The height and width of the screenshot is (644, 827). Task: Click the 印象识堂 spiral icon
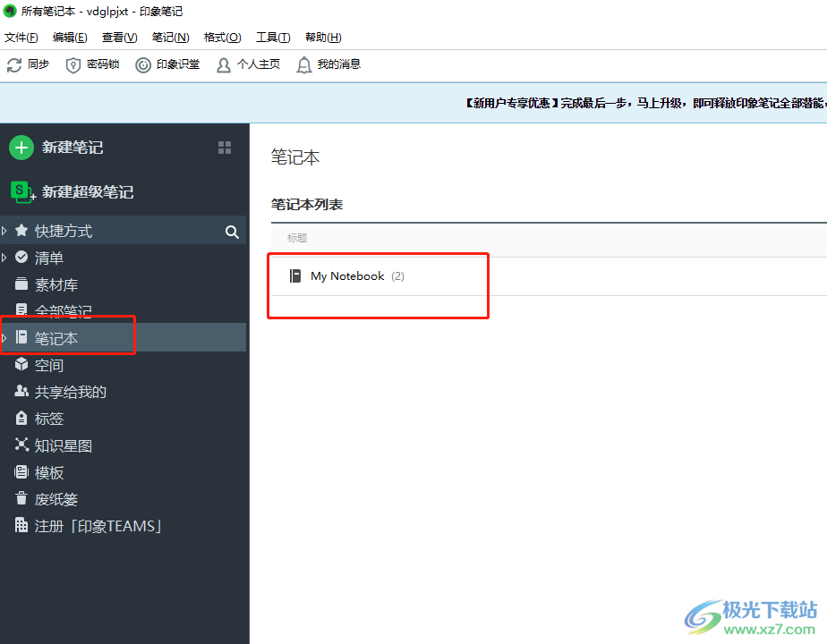coord(143,64)
